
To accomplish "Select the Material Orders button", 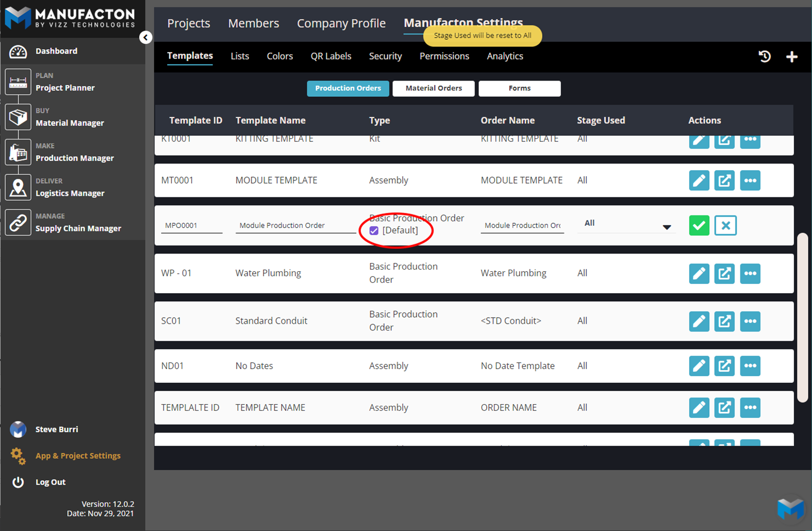I will click(x=433, y=88).
